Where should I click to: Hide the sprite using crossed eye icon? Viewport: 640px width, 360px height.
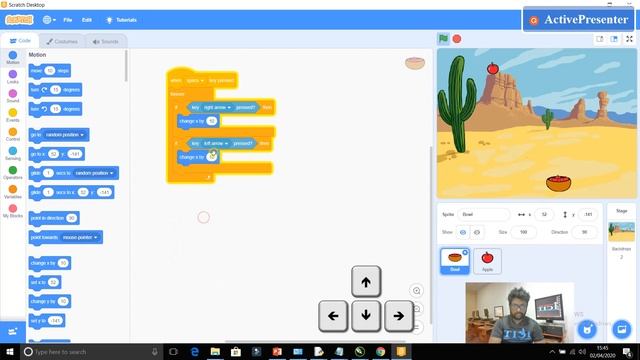[x=477, y=232]
